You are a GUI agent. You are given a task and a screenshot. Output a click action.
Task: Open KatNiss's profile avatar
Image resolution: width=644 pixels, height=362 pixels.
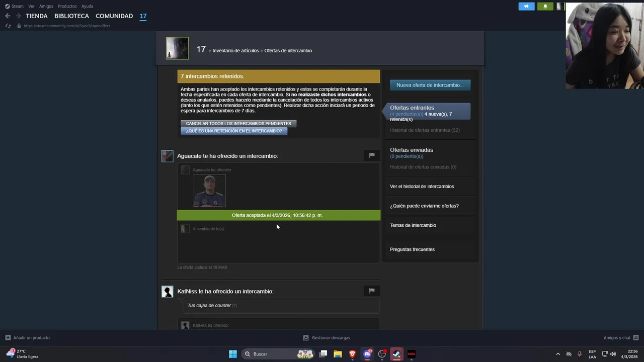click(x=167, y=292)
